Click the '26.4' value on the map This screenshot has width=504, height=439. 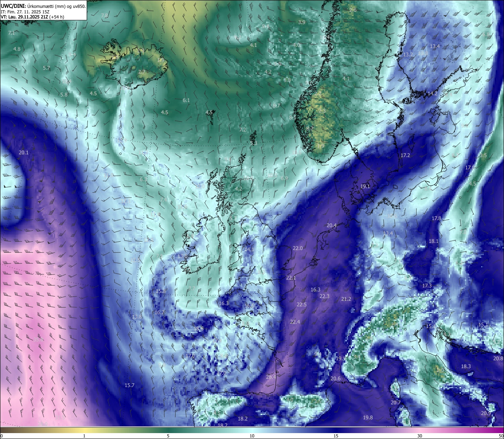(x=271, y=377)
